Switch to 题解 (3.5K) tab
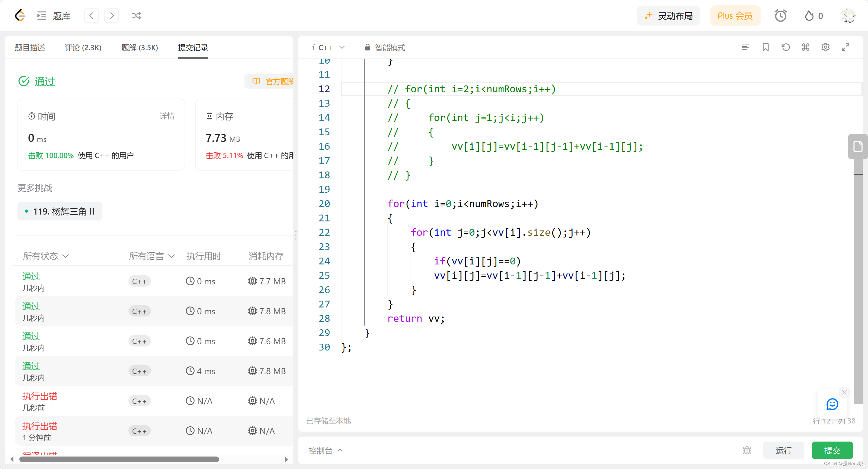This screenshot has height=469, width=868. tap(139, 47)
